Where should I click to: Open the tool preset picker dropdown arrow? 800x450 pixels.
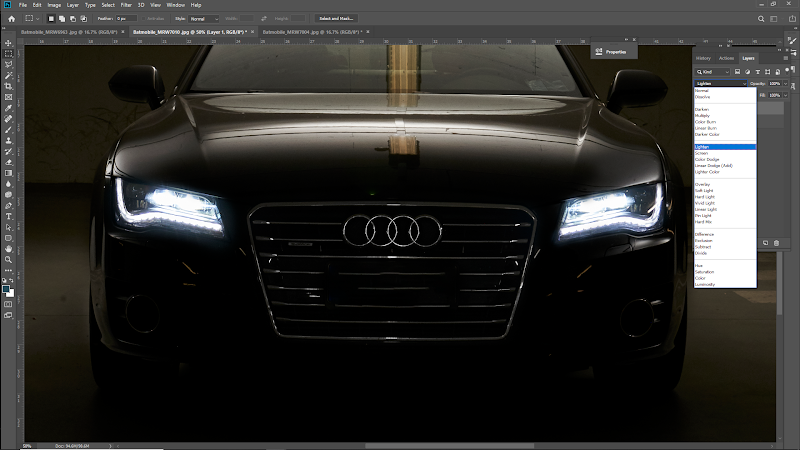coord(38,19)
